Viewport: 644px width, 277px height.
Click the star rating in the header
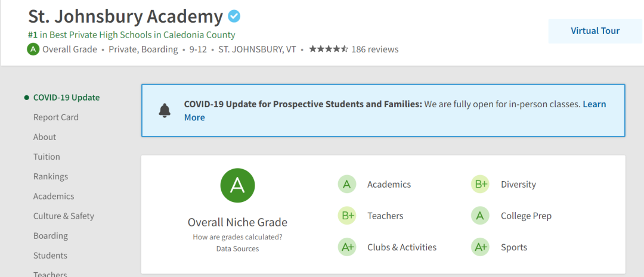click(x=329, y=49)
